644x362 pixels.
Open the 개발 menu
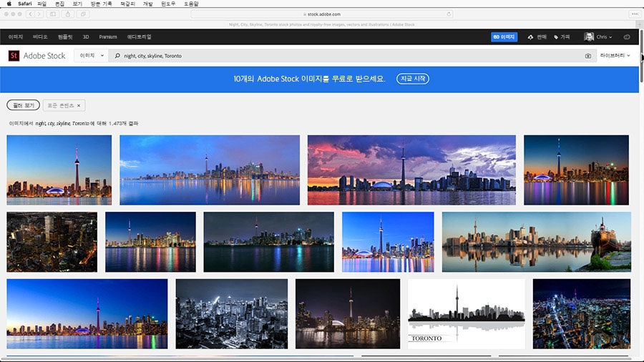[x=147, y=4]
